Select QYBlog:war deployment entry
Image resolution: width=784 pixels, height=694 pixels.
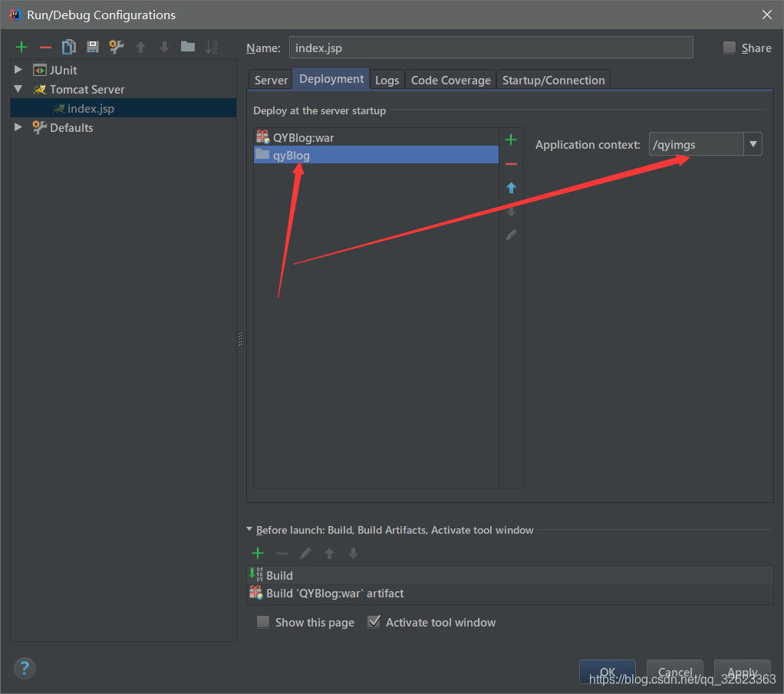pyautogui.click(x=376, y=137)
